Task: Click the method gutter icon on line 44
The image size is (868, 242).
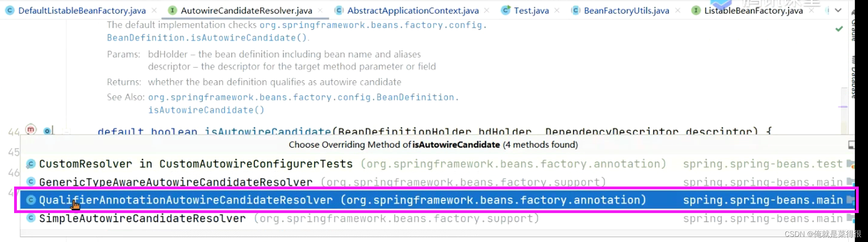Action: 31,129
